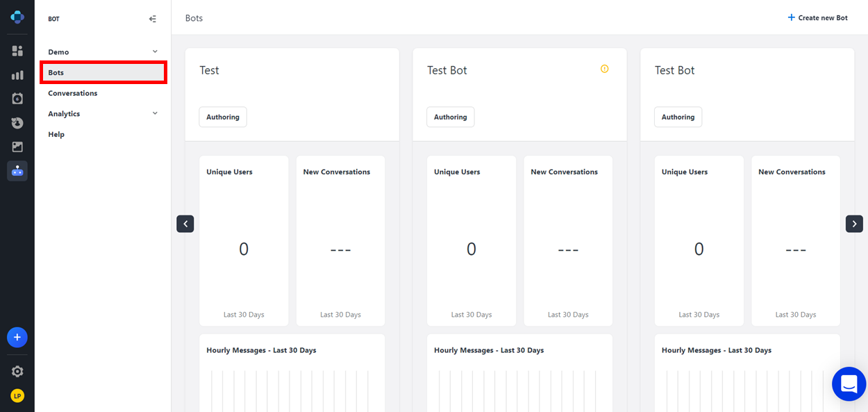This screenshot has width=868, height=412.
Task: Go to Conversations in the side menu
Action: click(x=72, y=93)
